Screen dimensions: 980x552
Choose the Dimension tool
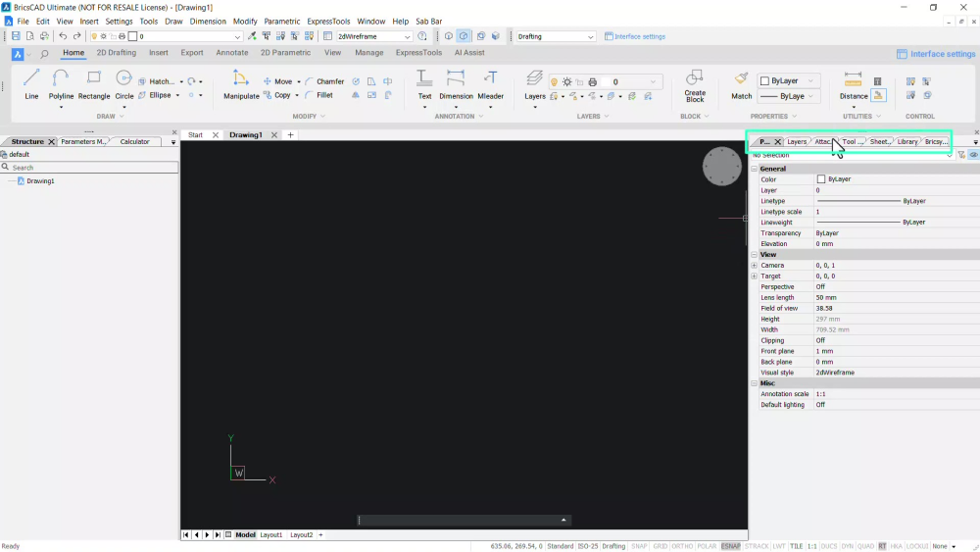pyautogui.click(x=456, y=84)
